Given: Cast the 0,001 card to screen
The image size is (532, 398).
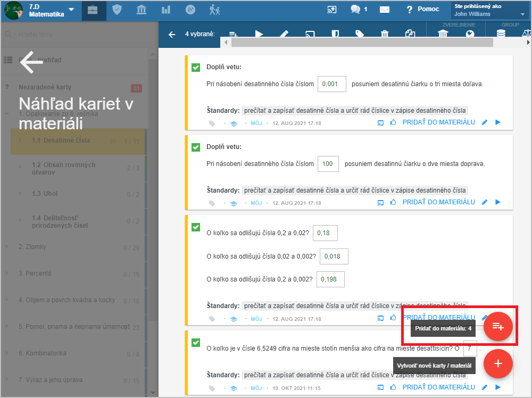Looking at the screenshot, I should coord(380,123).
